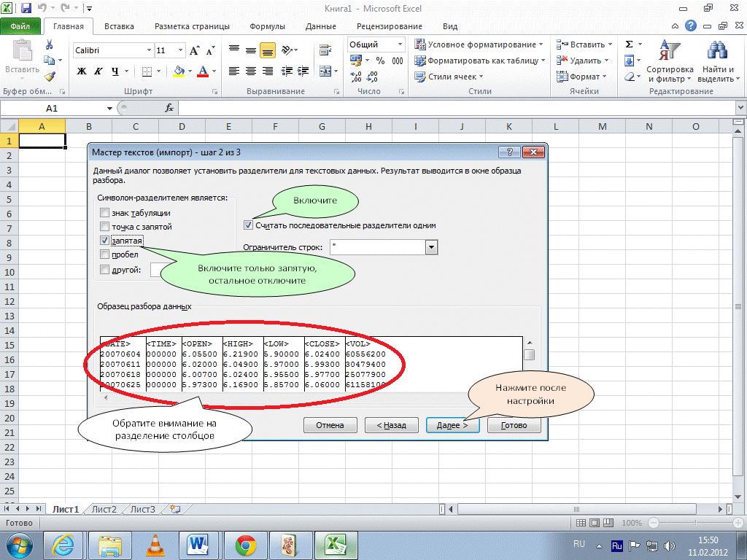Decrease font size with small A icon

210,50
